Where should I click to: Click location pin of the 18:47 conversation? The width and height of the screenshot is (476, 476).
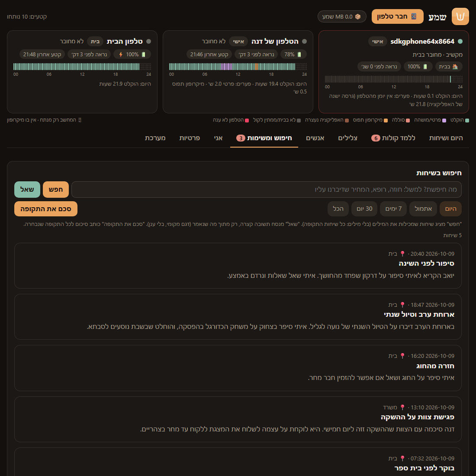(402, 305)
